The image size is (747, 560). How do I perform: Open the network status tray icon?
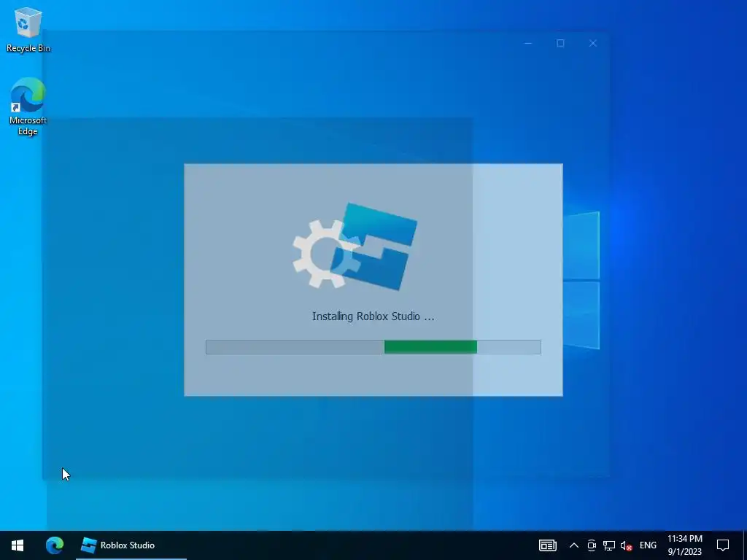pos(609,545)
